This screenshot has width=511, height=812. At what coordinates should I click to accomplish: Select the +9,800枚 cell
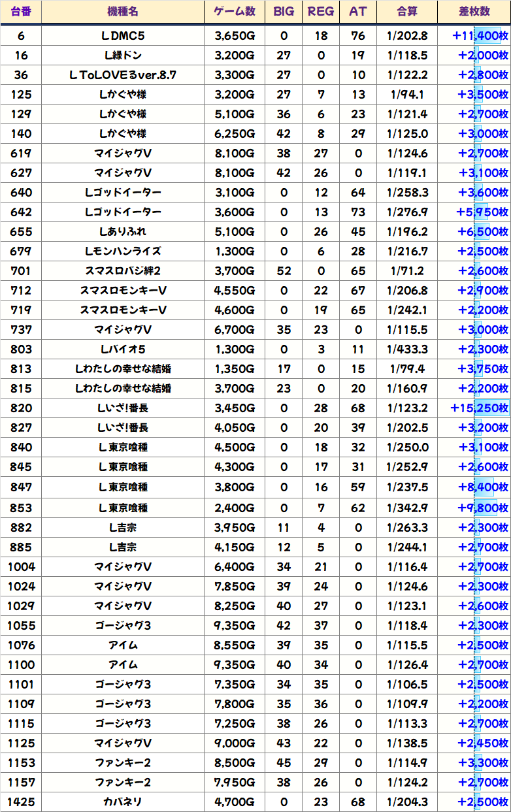point(474,508)
